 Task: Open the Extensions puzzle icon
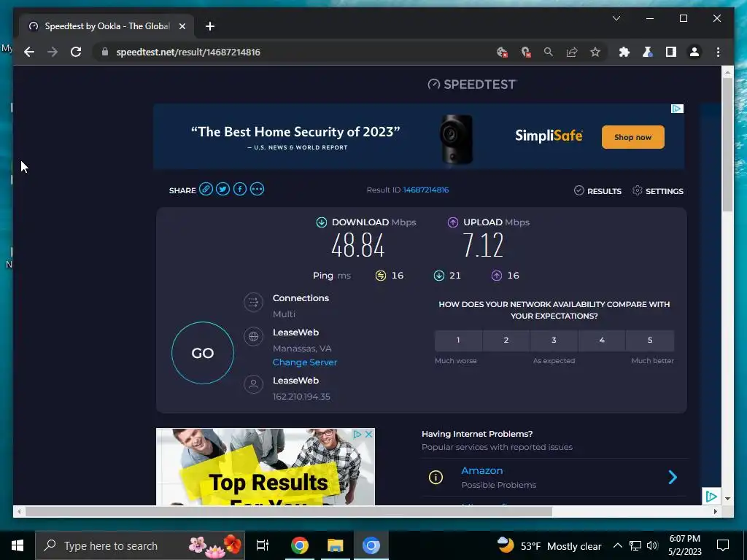pyautogui.click(x=624, y=52)
